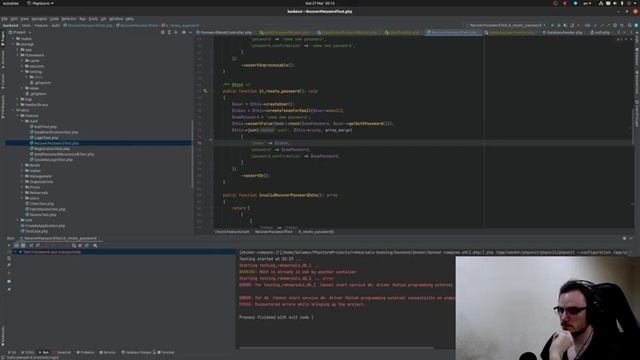Collapse the testing folder arrow

tap(22, 71)
